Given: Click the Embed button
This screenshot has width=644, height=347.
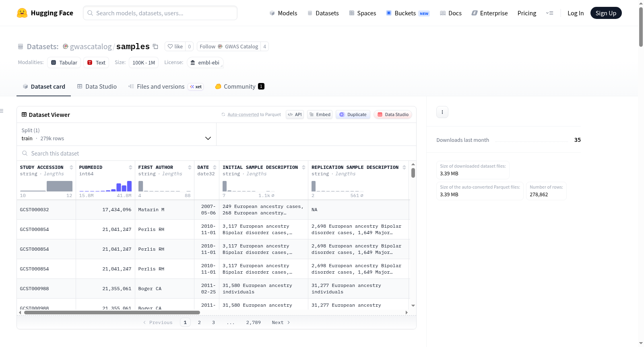Looking at the screenshot, I should pos(320,114).
